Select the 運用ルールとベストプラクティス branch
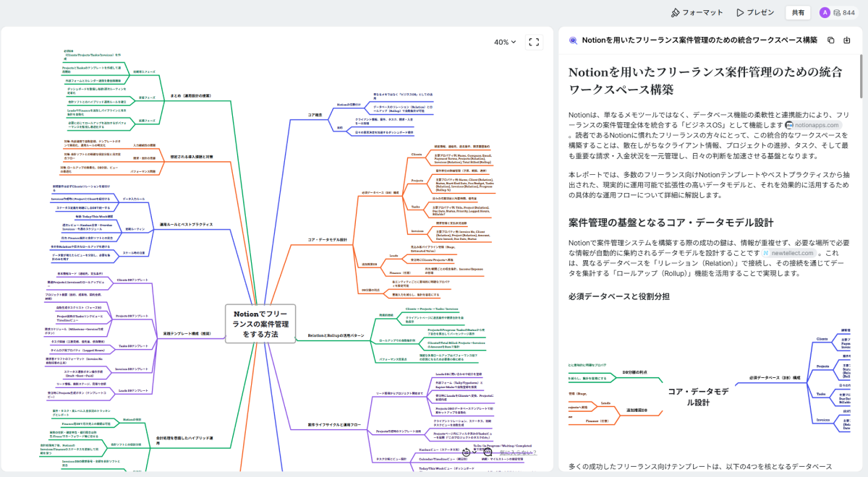The width and height of the screenshot is (868, 477). click(x=186, y=225)
